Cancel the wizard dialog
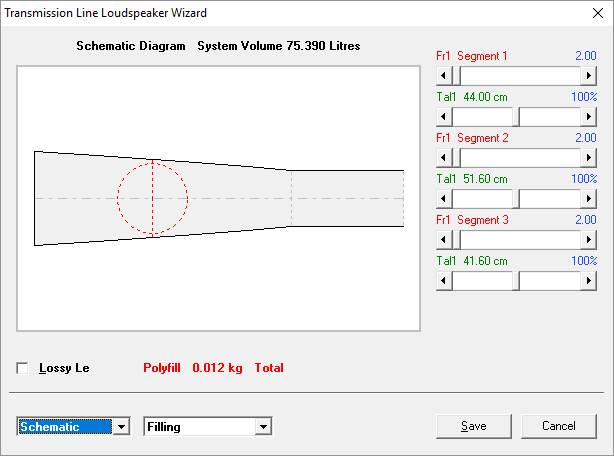Viewport: 614px width, 456px height. tap(559, 426)
